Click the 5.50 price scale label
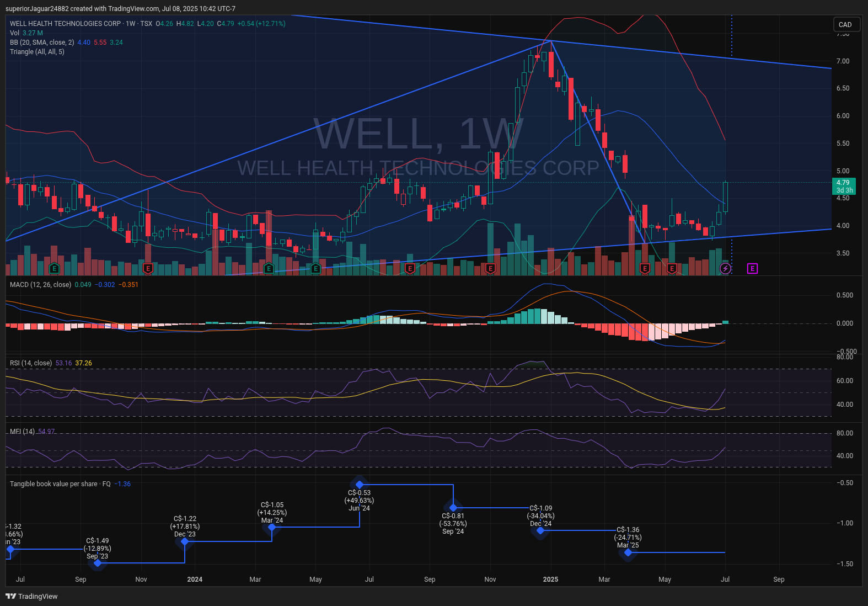The image size is (868, 606). point(843,143)
